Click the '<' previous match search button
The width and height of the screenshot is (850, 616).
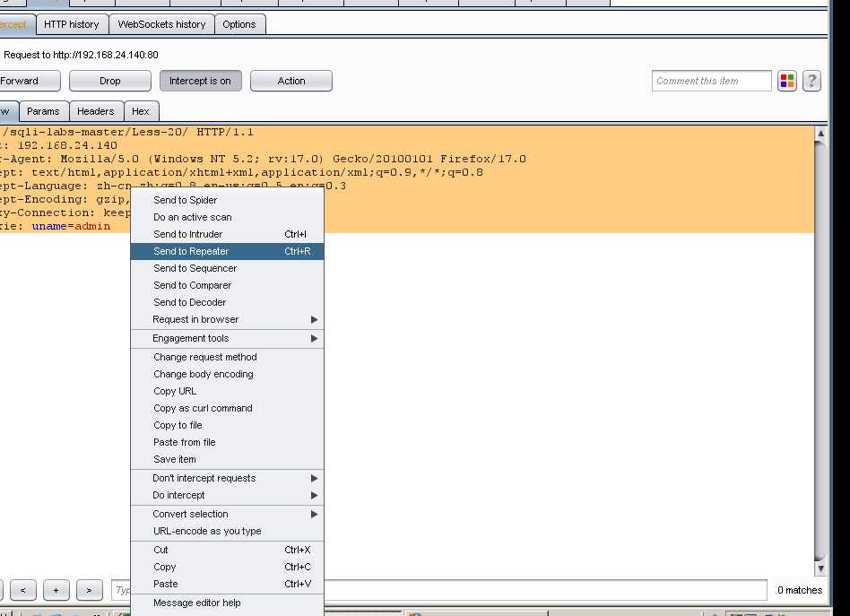[22, 590]
